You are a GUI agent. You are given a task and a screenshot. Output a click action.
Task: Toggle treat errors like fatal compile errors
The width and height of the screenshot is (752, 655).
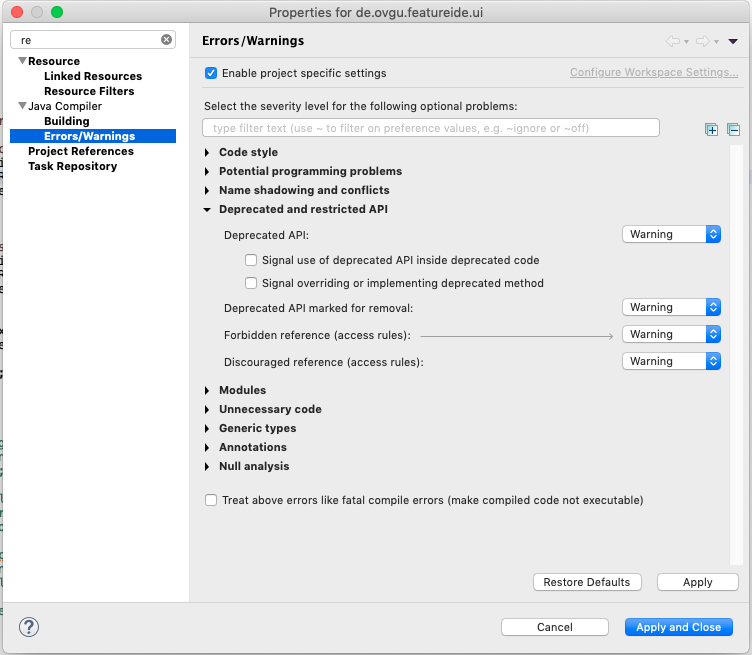(211, 500)
